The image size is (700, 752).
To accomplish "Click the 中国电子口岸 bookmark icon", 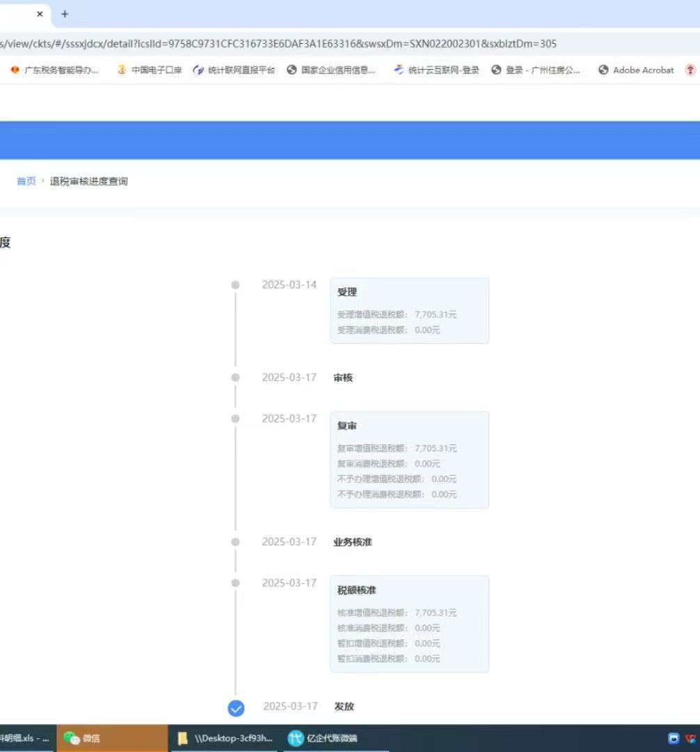I will click(122, 70).
